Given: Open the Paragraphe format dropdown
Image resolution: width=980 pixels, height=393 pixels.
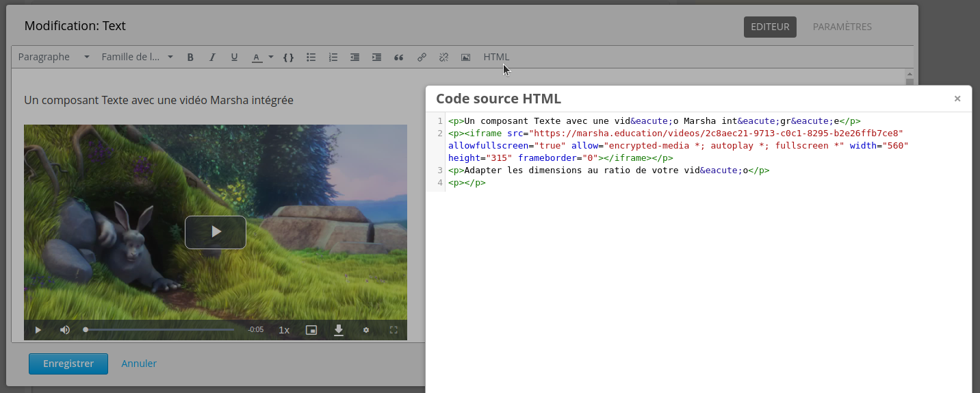Looking at the screenshot, I should (x=54, y=57).
